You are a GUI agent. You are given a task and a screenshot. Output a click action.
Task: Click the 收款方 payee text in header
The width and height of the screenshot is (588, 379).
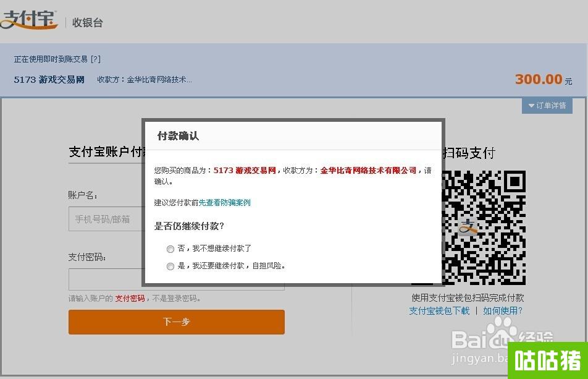145,80
